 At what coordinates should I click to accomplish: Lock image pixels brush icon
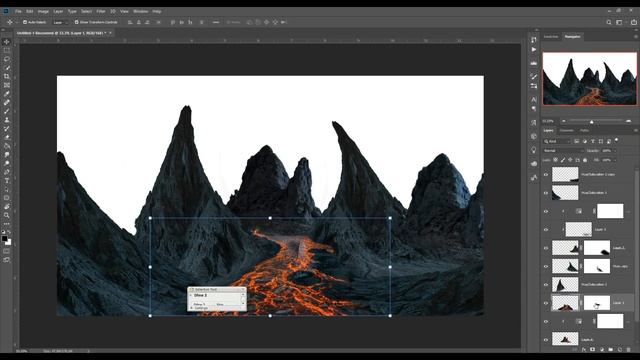click(563, 160)
